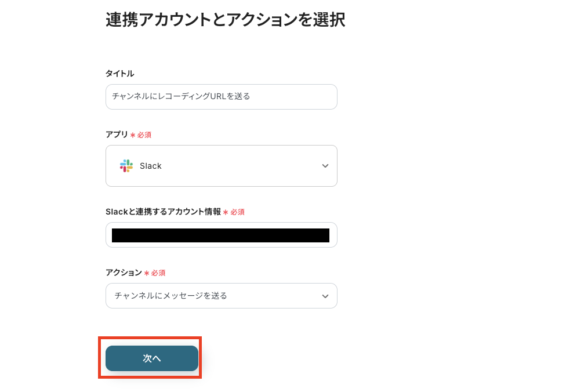566x392 pixels.
Task: Click the Slack account information field
Action: pos(221,235)
